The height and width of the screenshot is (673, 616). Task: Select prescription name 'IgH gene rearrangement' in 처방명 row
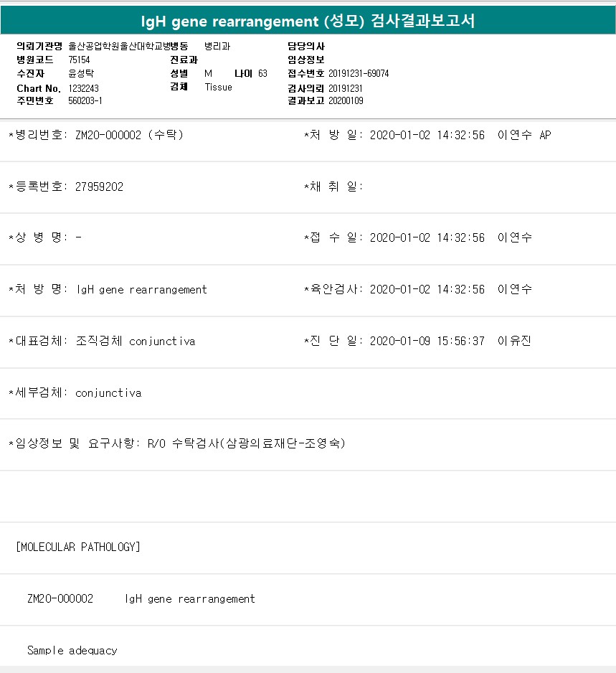(x=141, y=290)
